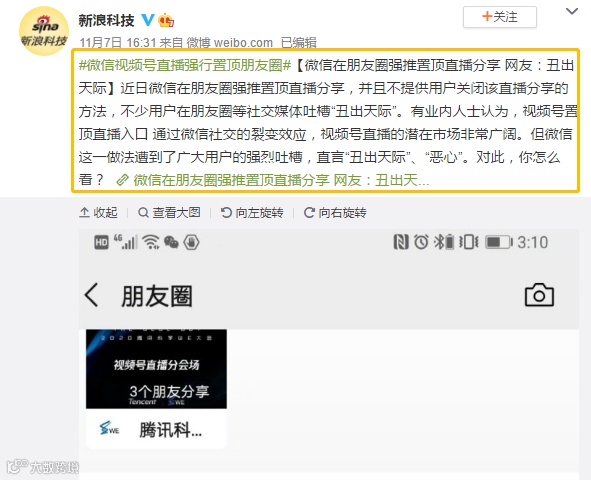Click the crown membership badge icon

pyautogui.click(x=166, y=20)
